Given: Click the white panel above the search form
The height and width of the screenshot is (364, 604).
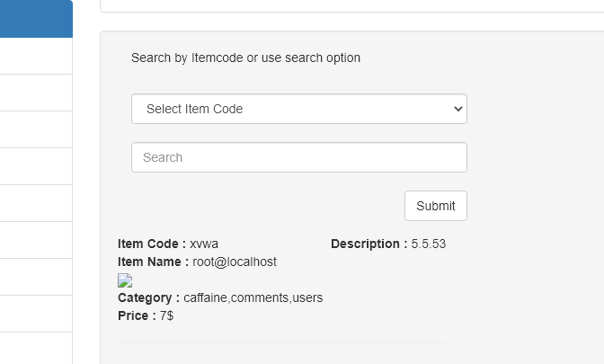Looking at the screenshot, I should point(351,5).
